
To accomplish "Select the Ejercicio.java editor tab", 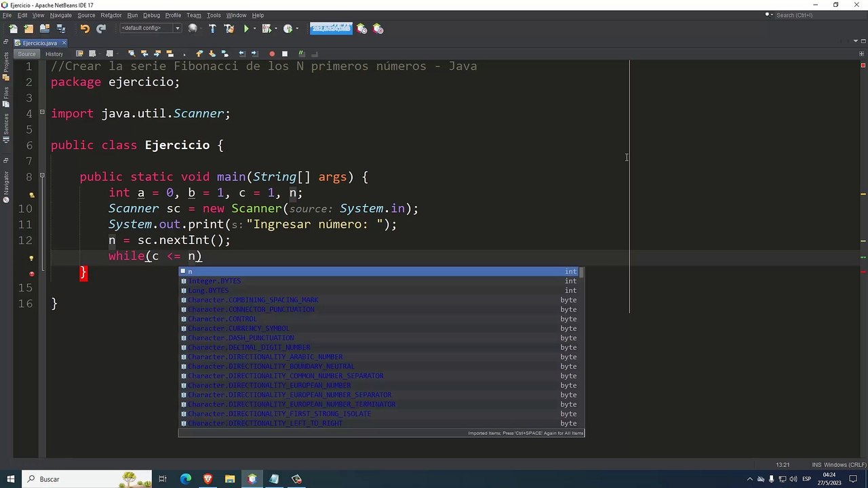I will (x=39, y=43).
